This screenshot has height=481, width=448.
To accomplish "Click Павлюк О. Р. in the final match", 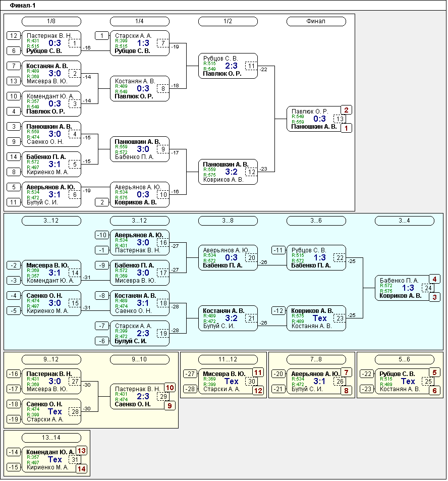I will 310,112.
